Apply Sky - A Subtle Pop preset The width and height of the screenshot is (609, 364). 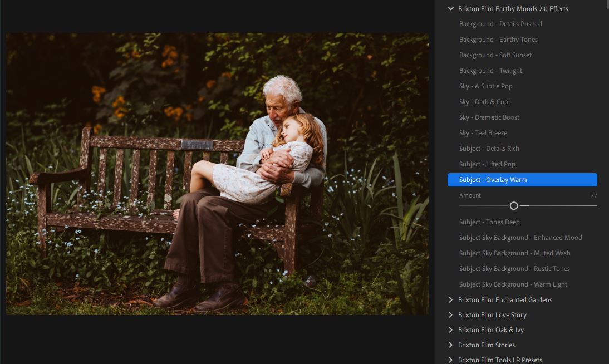point(485,86)
